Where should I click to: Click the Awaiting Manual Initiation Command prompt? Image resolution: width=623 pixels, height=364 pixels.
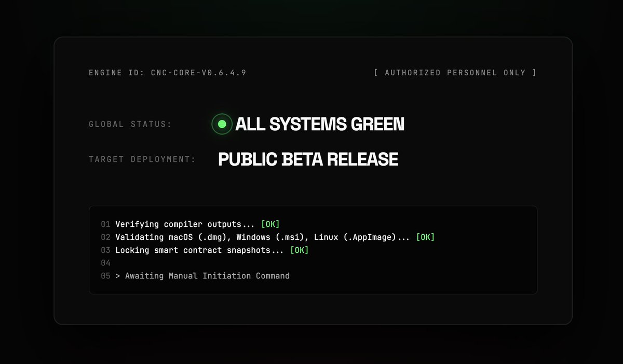pos(202,276)
